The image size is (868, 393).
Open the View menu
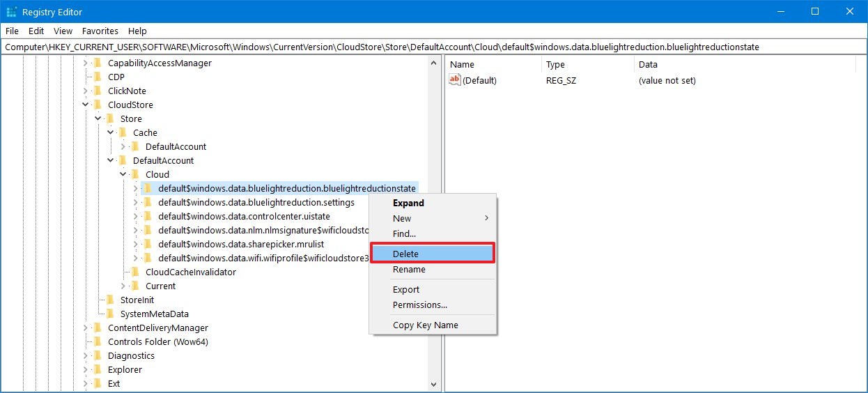pos(63,31)
